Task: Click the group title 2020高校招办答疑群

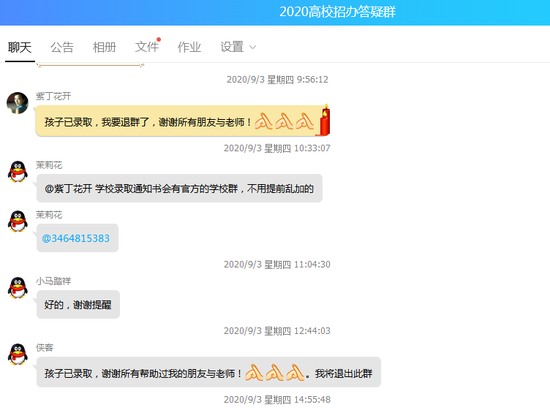Action: coord(337,12)
